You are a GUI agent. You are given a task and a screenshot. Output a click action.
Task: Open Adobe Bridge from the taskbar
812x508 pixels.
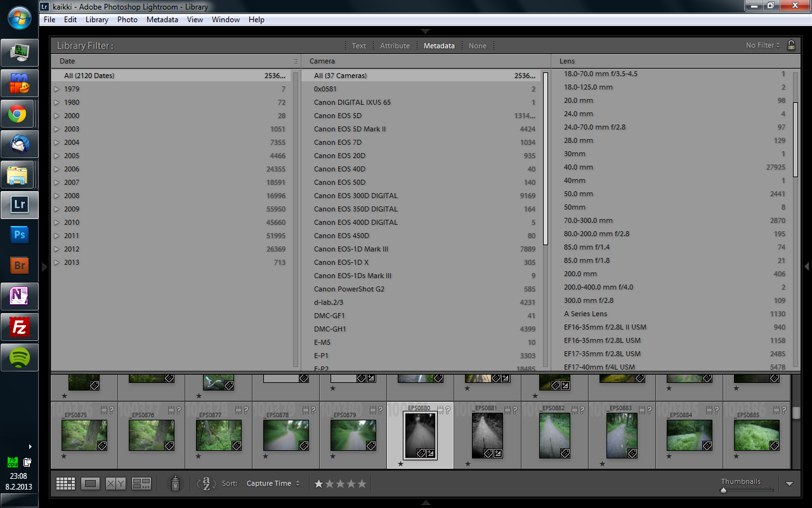19,265
